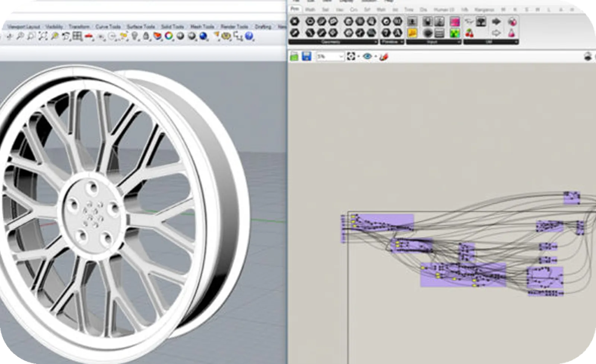596x364 pixels.
Task: Pick the red Cherry Picker component icon
Action: (470, 33)
